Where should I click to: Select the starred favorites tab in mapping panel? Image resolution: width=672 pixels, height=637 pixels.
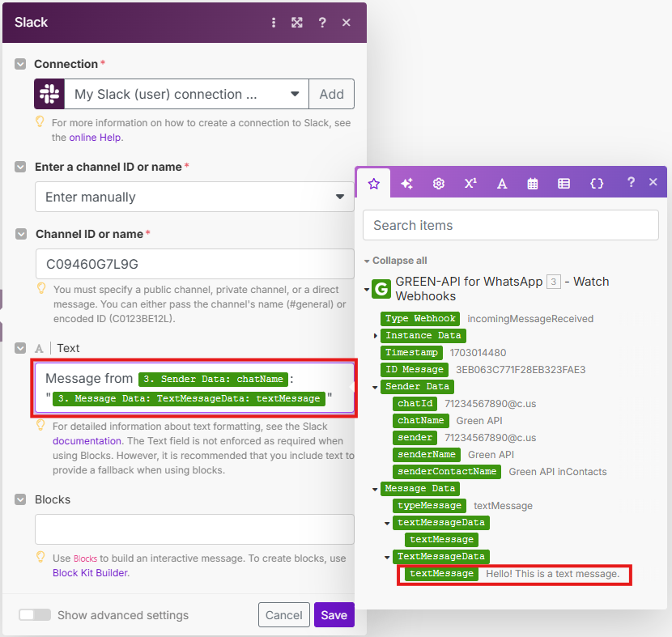click(x=374, y=183)
